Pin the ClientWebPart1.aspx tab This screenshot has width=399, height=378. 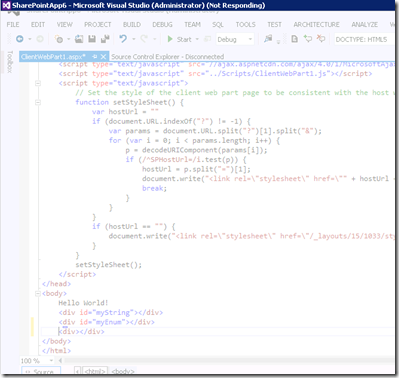pos(95,56)
